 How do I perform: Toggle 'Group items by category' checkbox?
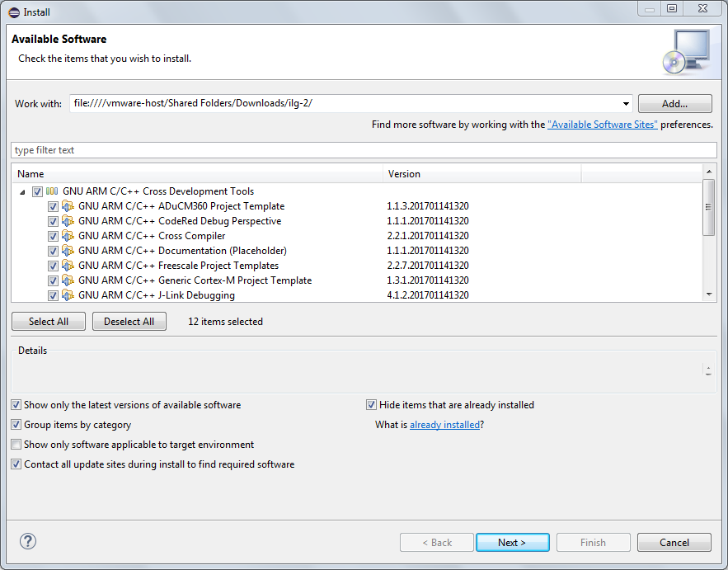(16, 425)
